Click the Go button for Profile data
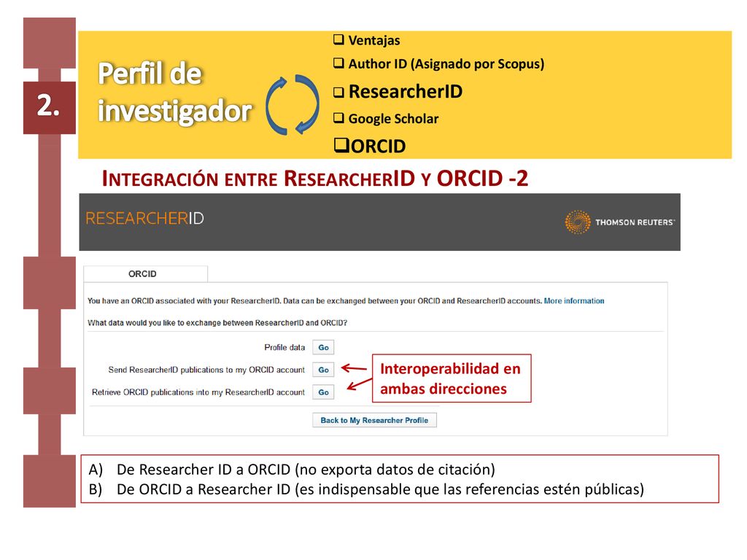The height and width of the screenshot is (560, 747). [323, 347]
